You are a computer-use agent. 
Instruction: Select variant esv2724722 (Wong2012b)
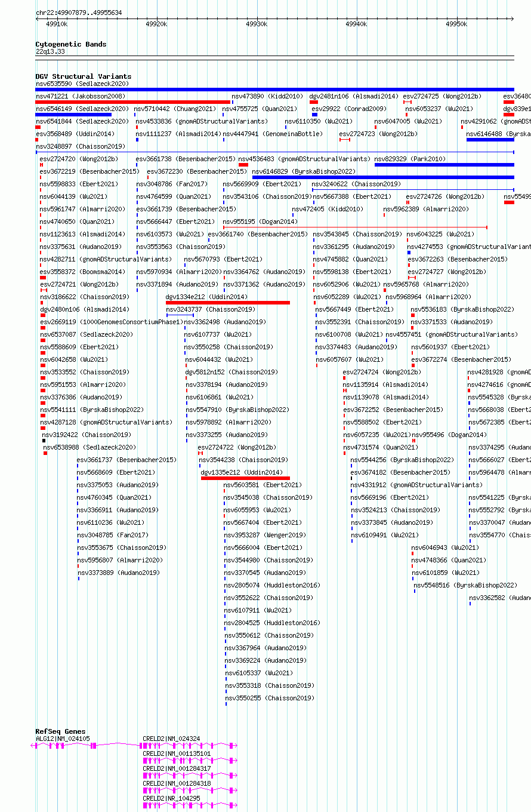tap(237, 447)
